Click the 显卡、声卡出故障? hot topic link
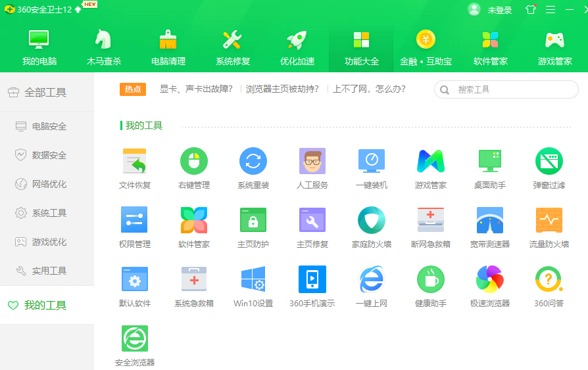Screen dimensions: 588x370 pyautogui.click(x=196, y=89)
